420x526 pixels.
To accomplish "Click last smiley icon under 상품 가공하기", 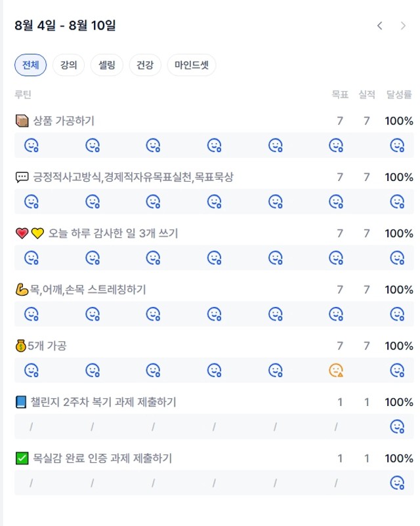I will coord(397,145).
